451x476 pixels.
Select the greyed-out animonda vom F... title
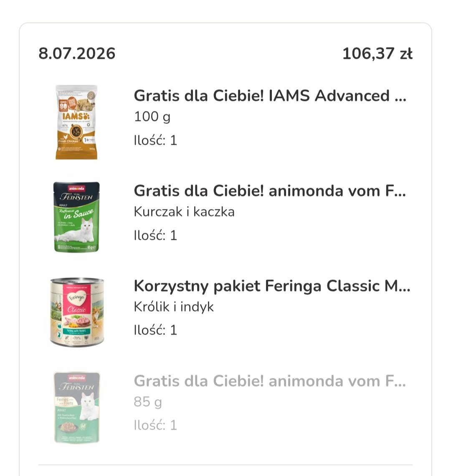[270, 381]
